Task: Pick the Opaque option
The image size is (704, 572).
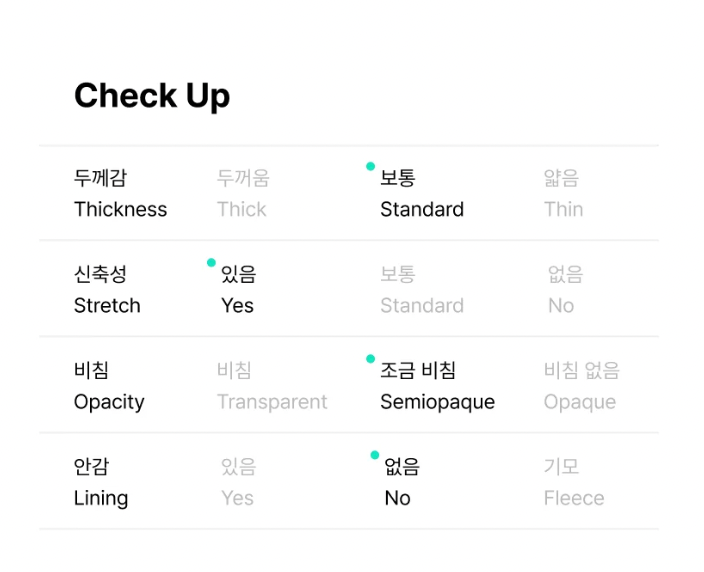Action: pos(581,387)
